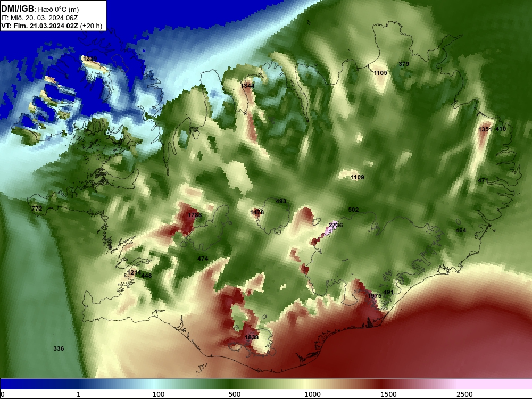532x399 pixels.
Task: Click the 493 height label
Action: tap(281, 201)
